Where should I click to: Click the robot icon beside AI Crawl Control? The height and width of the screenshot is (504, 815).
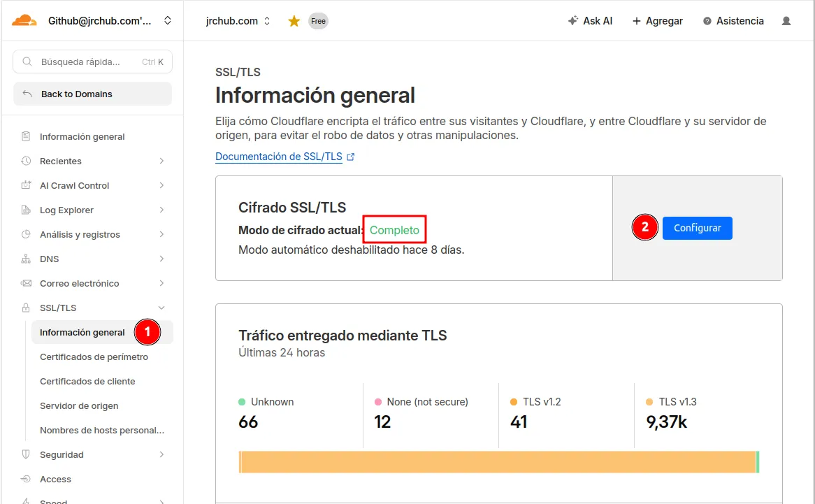25,185
